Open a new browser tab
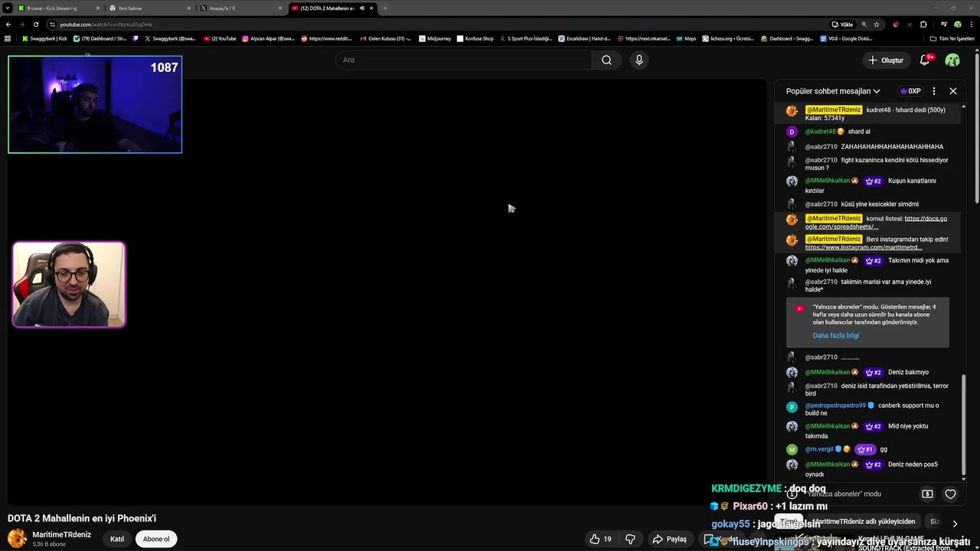 [385, 8]
